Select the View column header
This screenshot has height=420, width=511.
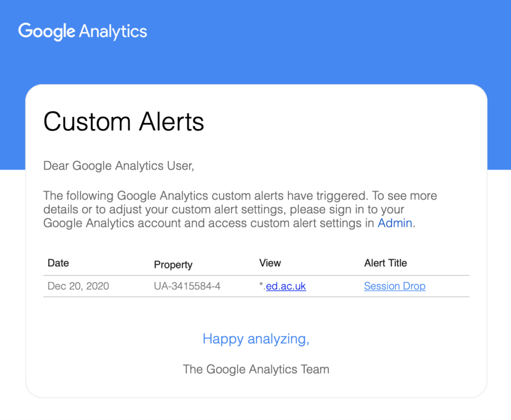[270, 263]
